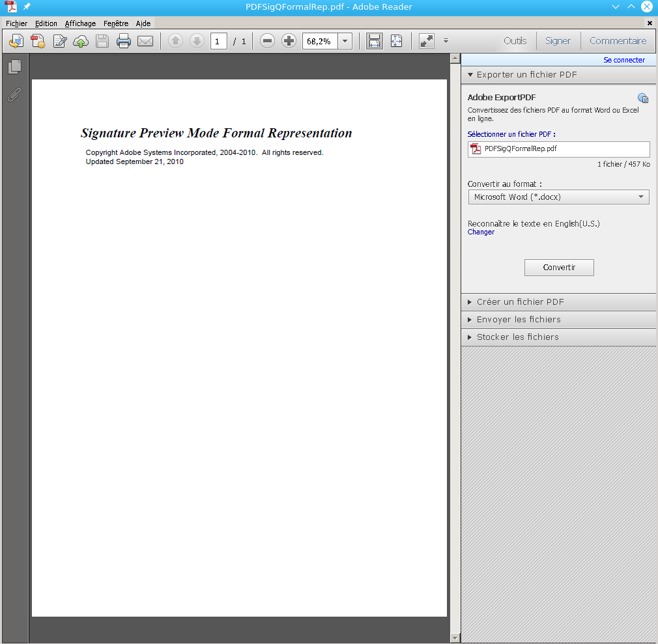Switch to the Outils pane tab

click(x=515, y=40)
